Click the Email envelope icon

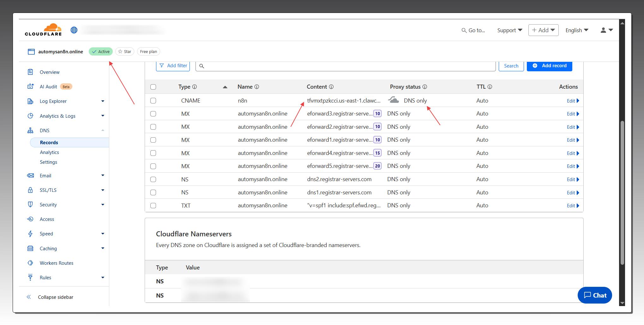point(30,175)
